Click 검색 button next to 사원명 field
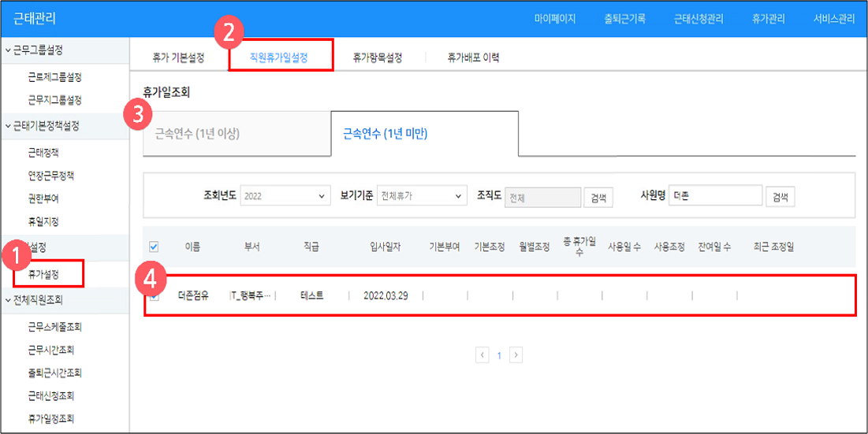The width and height of the screenshot is (868, 434). coord(780,196)
